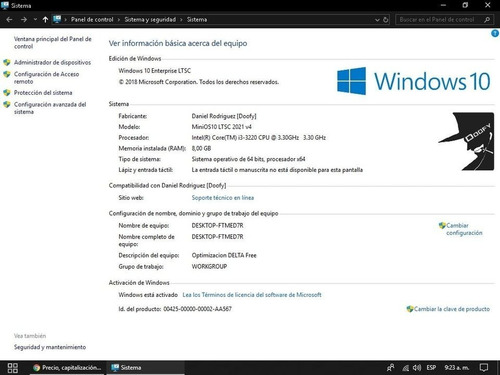Click the forward navigation arrow

click(24, 20)
